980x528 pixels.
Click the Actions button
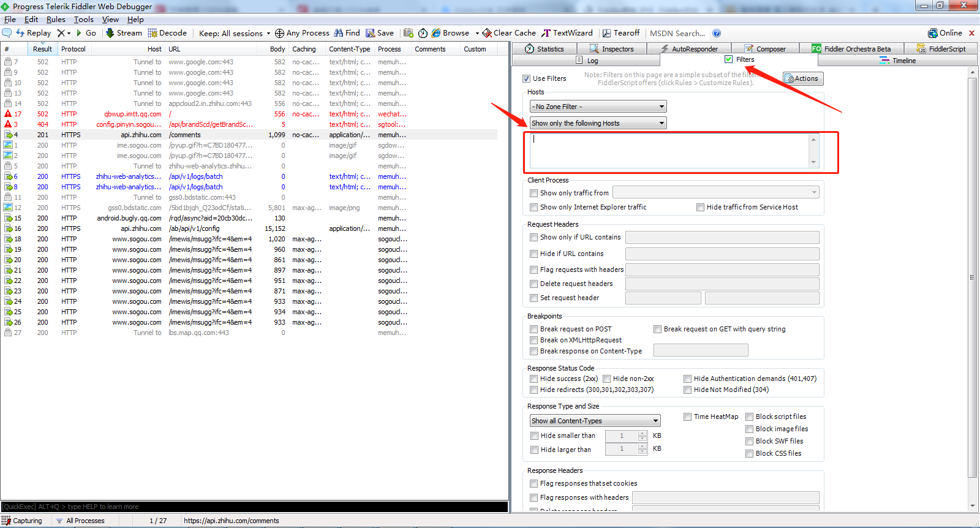pos(803,78)
